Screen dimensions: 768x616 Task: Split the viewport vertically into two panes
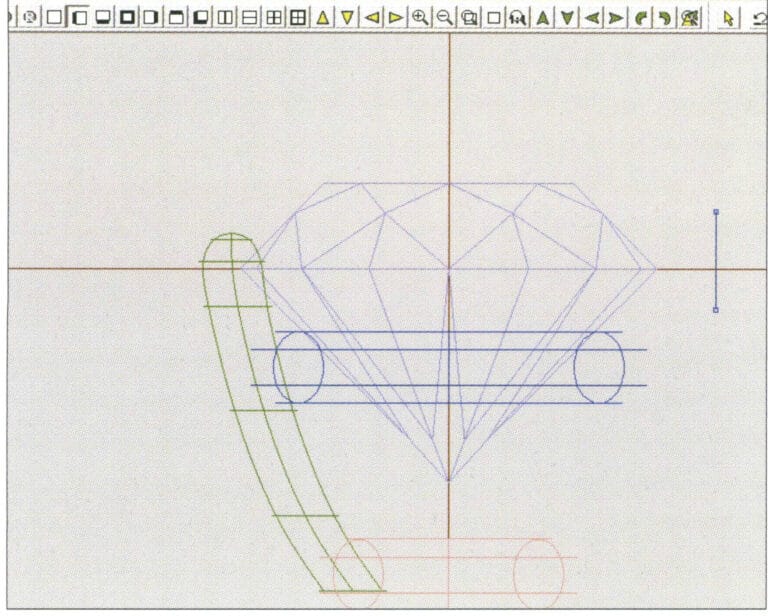(x=225, y=18)
